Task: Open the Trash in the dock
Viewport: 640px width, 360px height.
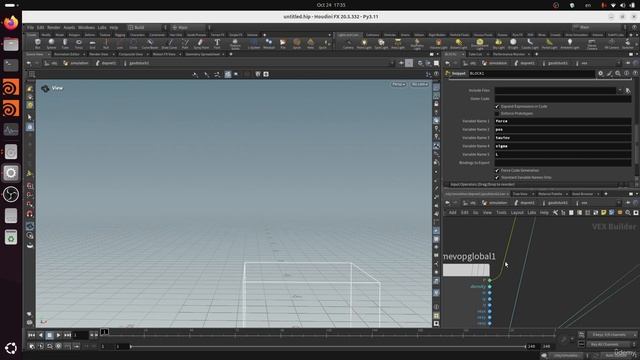Action: [11, 237]
